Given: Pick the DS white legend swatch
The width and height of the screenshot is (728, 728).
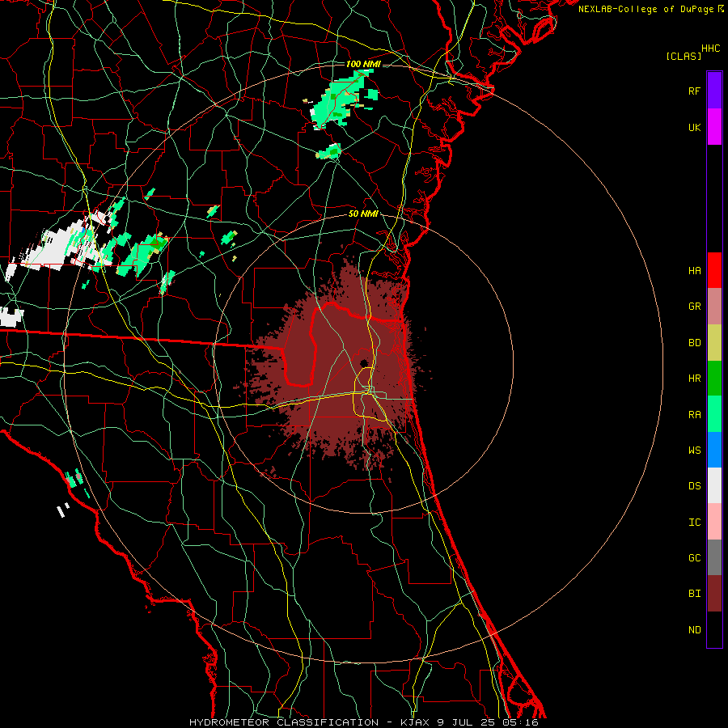Looking at the screenshot, I should point(714,485).
